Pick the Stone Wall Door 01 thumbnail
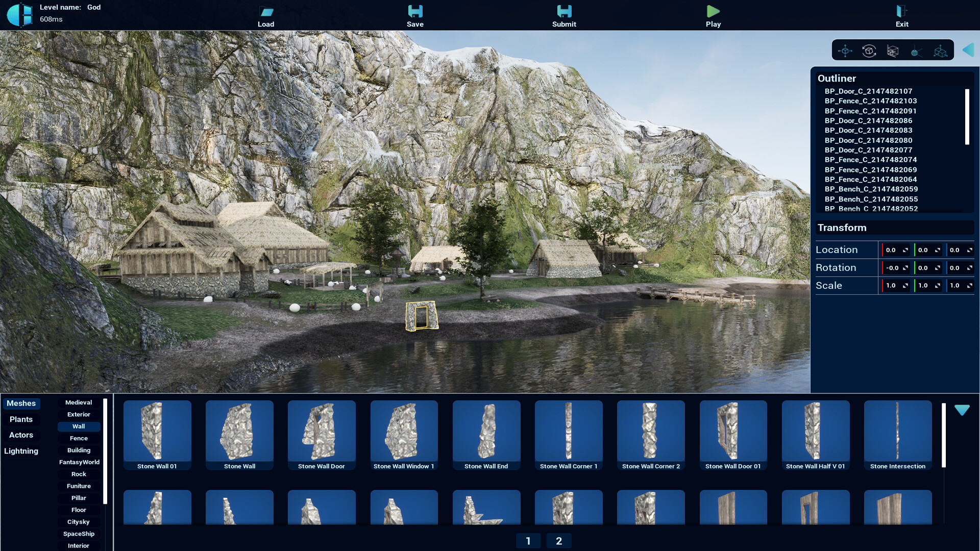 733,435
